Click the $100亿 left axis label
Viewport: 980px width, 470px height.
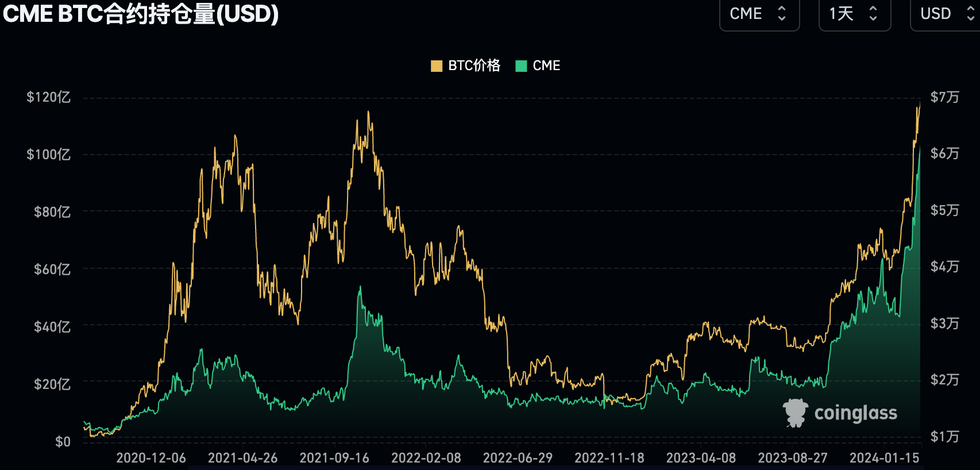point(49,155)
